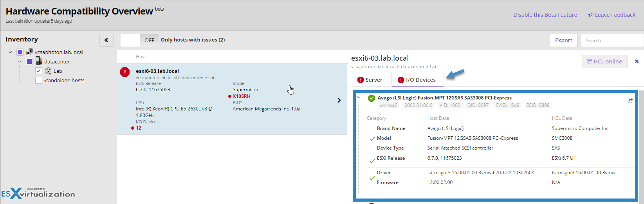The width and height of the screenshot is (644, 204).
Task: Uncheck the Lab cluster checkbox
Action: tap(39, 70)
